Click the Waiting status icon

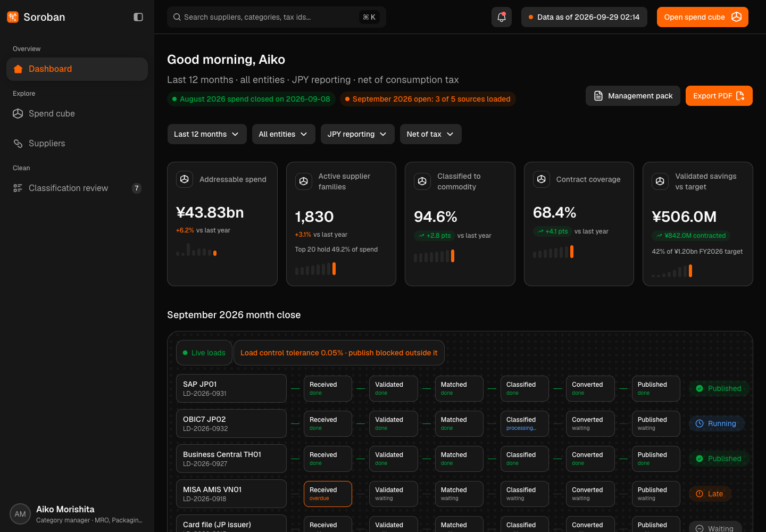[x=700, y=528]
